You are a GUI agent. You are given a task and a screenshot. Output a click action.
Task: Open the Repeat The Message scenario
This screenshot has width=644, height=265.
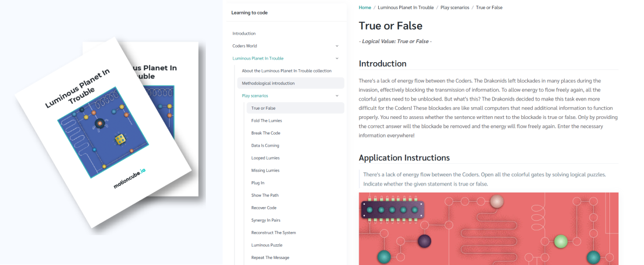(270, 257)
